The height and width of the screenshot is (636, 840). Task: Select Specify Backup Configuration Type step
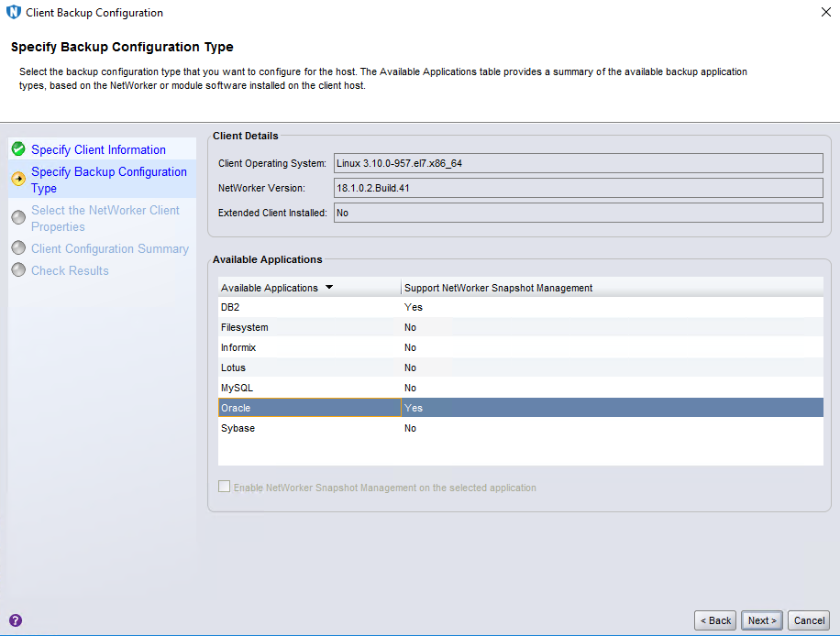pyautogui.click(x=108, y=180)
